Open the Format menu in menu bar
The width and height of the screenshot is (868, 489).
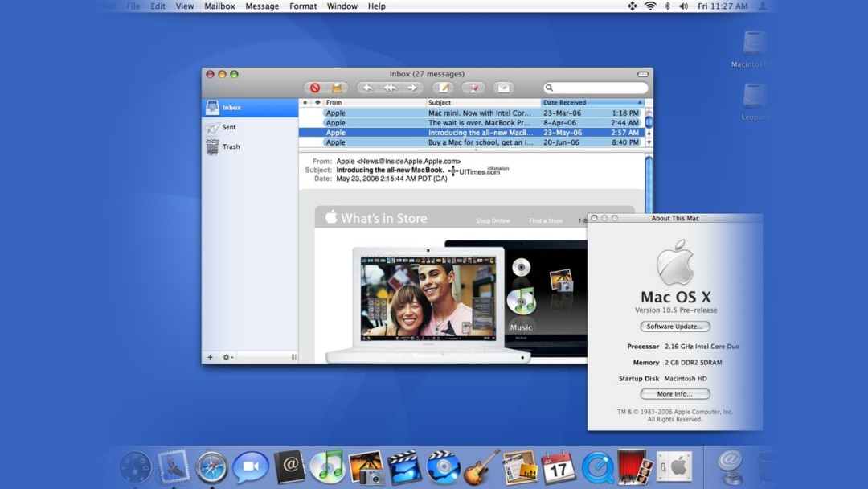click(x=303, y=6)
